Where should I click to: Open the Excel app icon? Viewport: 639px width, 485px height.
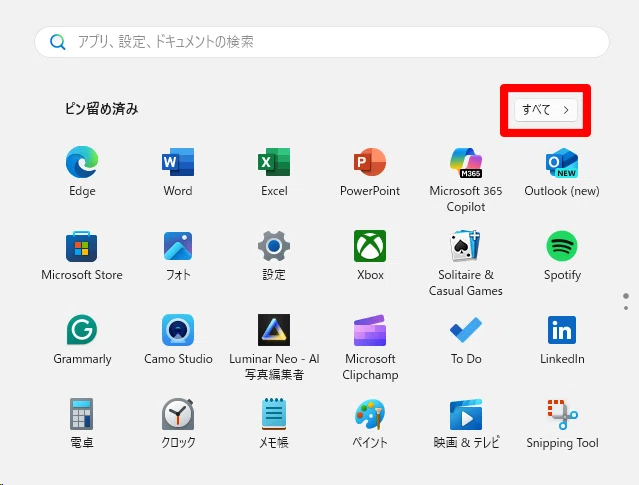click(x=274, y=162)
